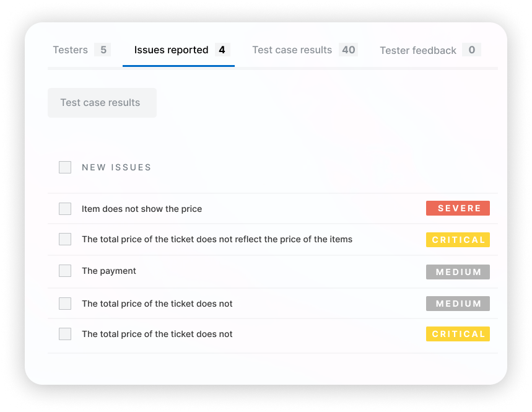Switch to the Testers tab
Viewport: 532px width, 412px height.
tap(71, 50)
